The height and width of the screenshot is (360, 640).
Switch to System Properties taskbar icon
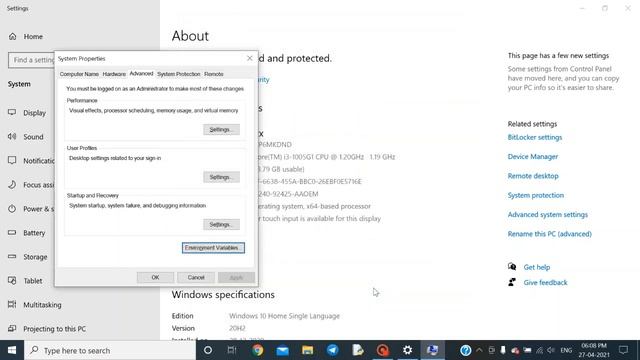tap(433, 350)
